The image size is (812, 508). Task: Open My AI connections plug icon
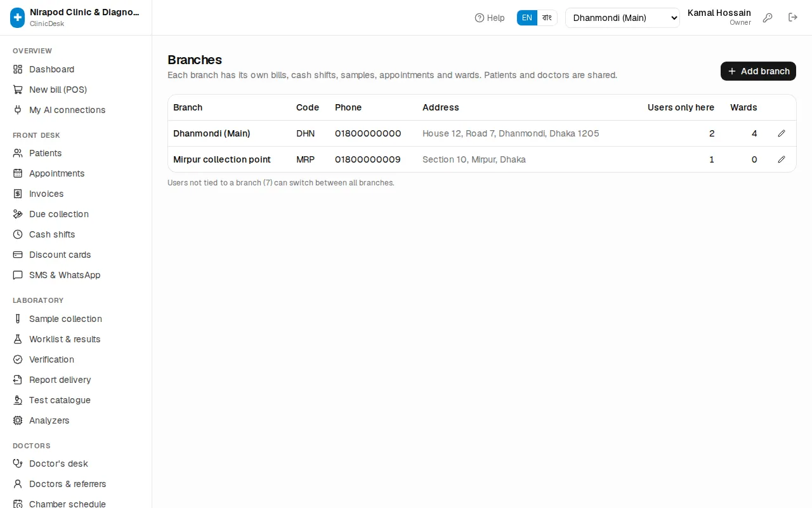[18, 110]
